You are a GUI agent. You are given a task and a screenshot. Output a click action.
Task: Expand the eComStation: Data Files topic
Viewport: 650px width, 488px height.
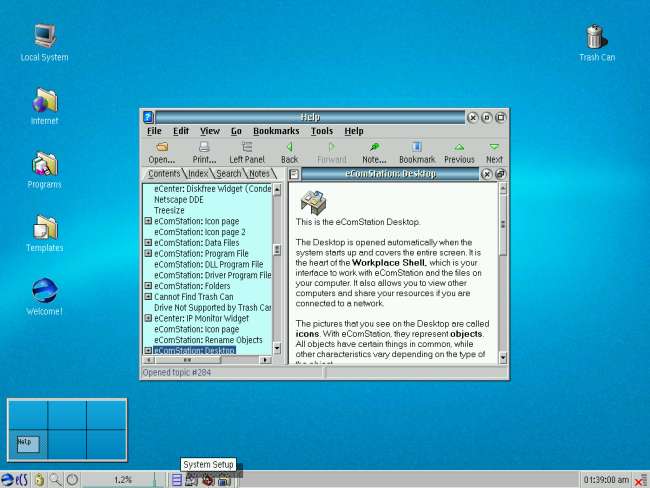(x=149, y=242)
